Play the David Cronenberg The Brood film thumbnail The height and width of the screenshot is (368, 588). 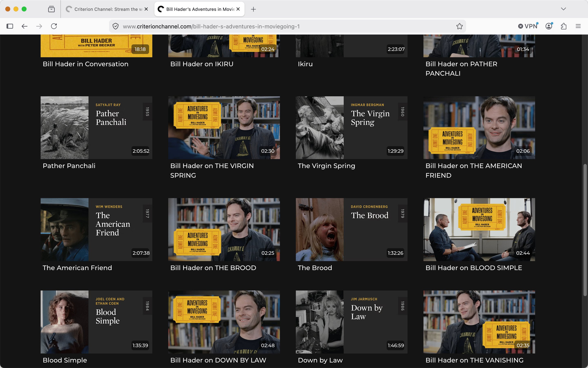pos(352,230)
